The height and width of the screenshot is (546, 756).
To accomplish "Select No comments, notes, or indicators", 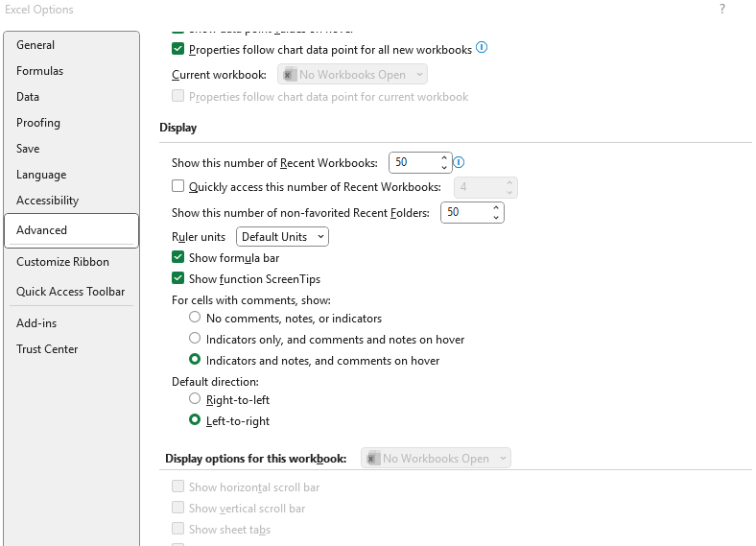I will point(195,318).
